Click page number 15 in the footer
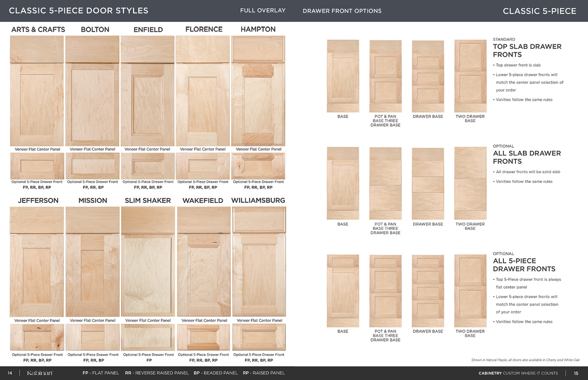This screenshot has height=380, width=588. pos(576,373)
